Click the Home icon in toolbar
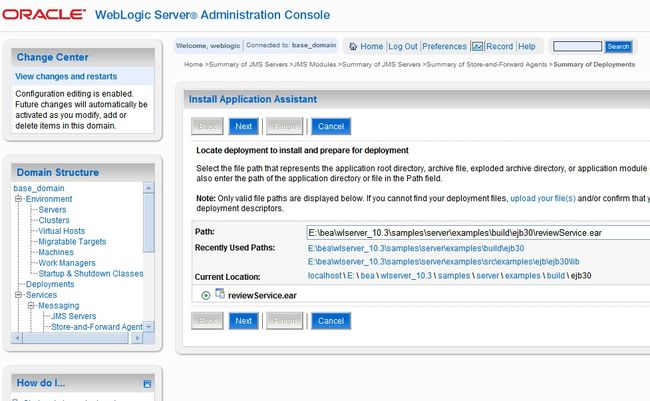The width and height of the screenshot is (650, 401). [x=353, y=46]
